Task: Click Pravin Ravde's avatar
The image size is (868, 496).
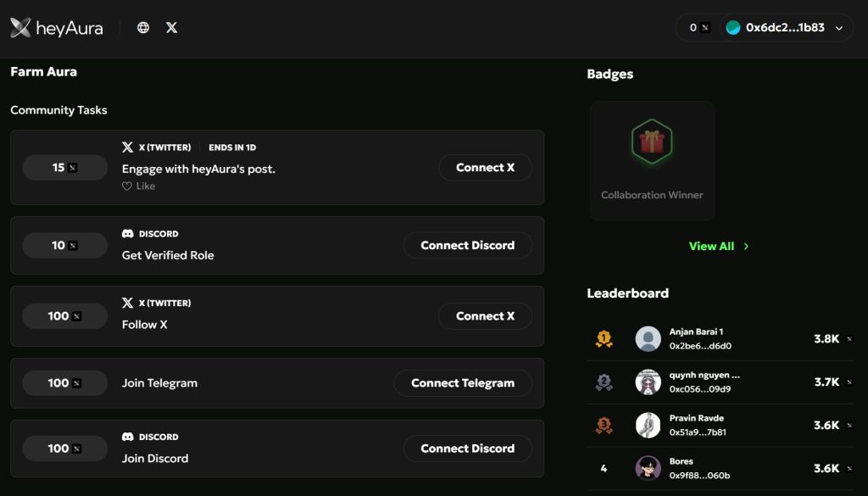Action: pyautogui.click(x=648, y=425)
